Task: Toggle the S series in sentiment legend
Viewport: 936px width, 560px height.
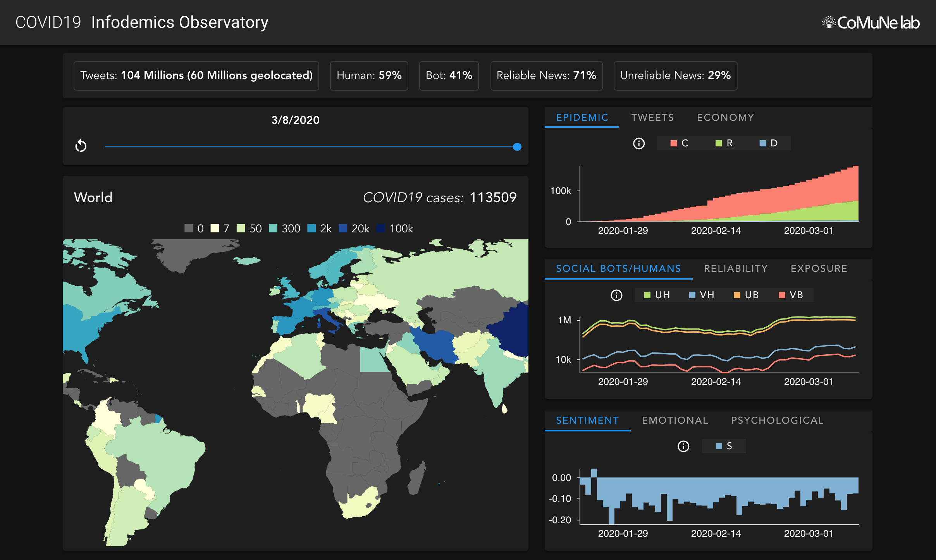Action: click(x=724, y=446)
